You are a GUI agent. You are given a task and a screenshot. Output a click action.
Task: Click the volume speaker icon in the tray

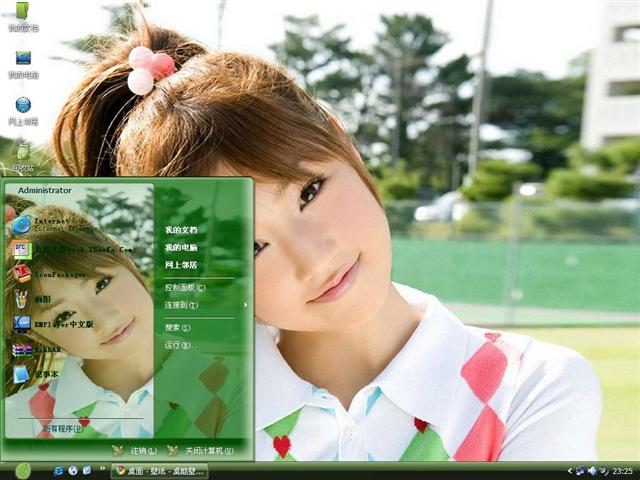click(x=592, y=471)
